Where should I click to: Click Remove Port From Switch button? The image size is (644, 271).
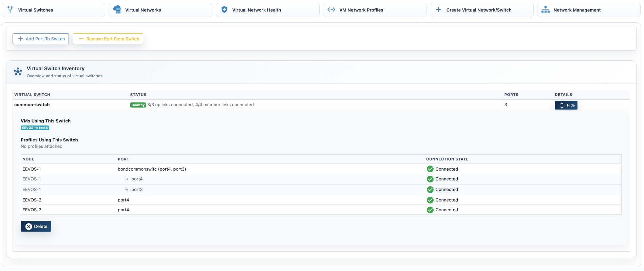click(108, 39)
